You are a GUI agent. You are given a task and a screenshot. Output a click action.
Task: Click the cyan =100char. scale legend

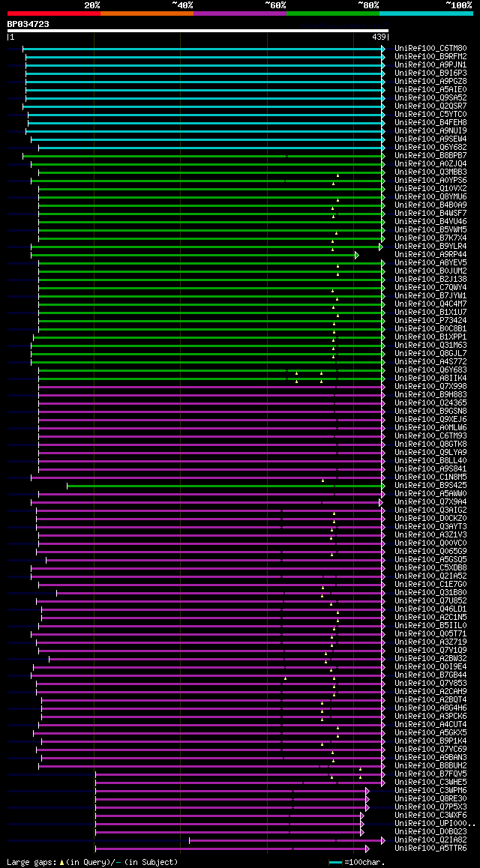pos(358,863)
